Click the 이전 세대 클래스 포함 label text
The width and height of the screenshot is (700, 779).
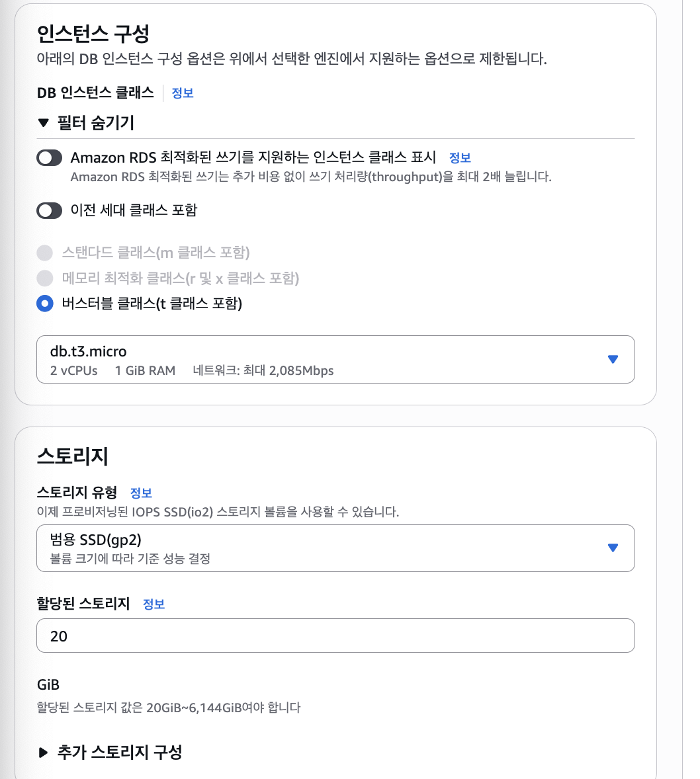coord(134,210)
